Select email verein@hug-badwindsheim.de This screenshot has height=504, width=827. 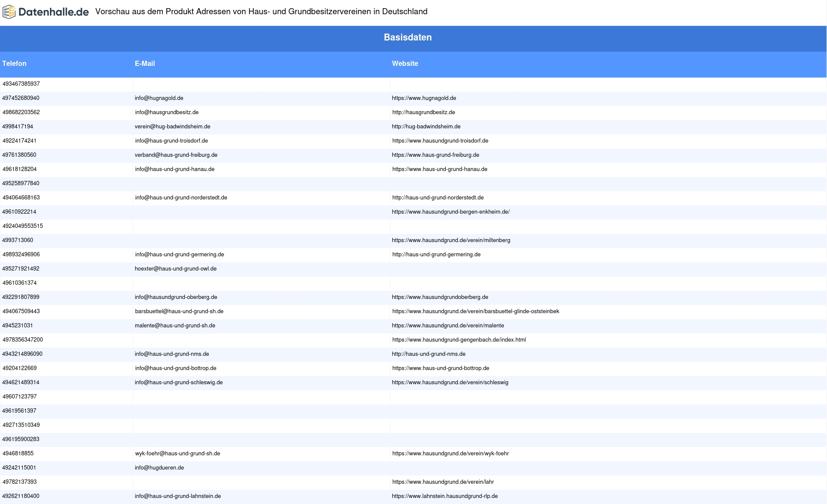pos(172,127)
